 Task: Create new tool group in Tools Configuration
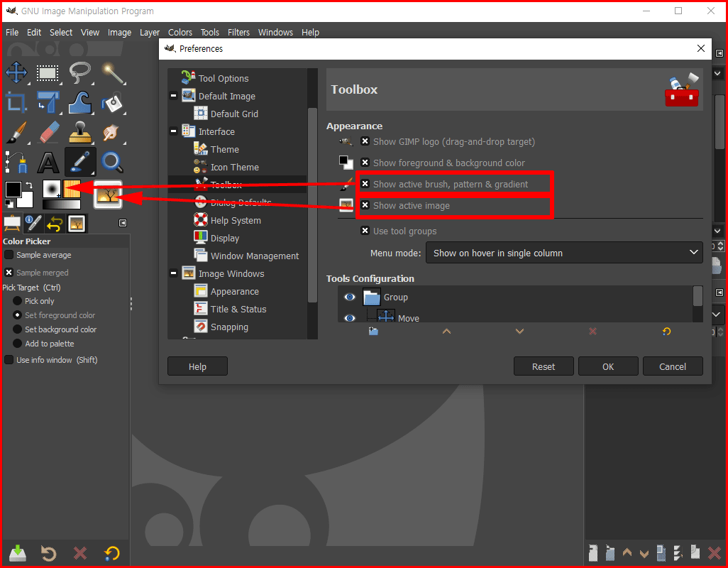coord(373,331)
